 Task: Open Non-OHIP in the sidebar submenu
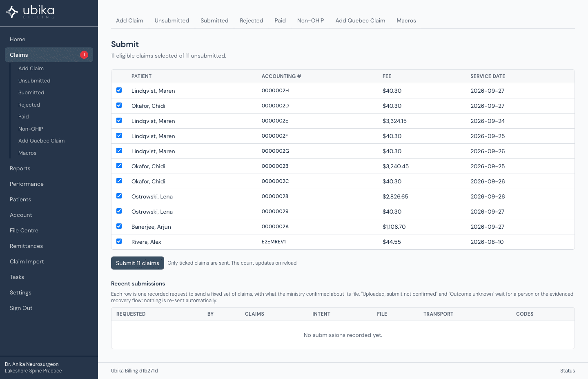[31, 129]
